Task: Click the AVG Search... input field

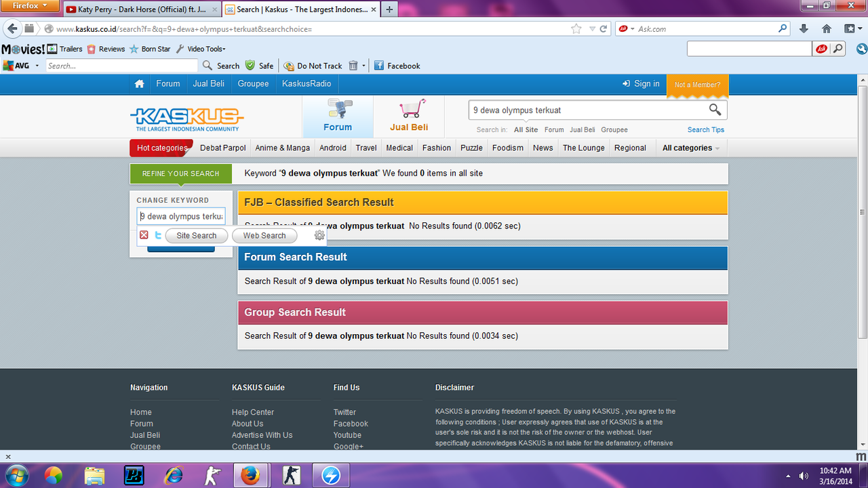Action: point(122,66)
